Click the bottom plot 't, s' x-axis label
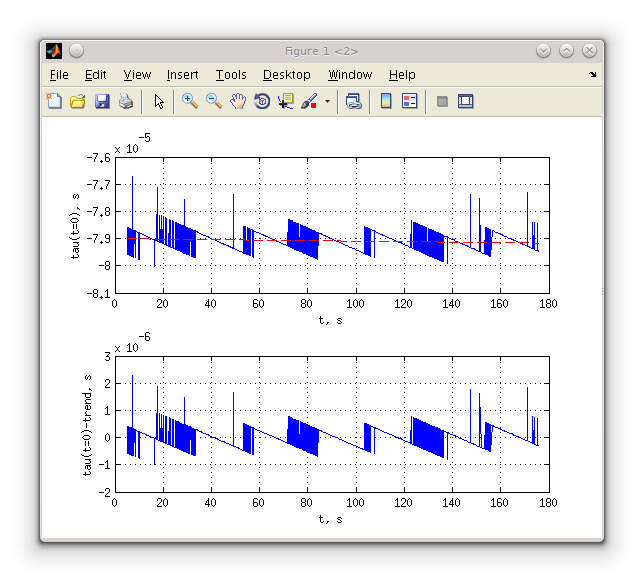 (331, 519)
